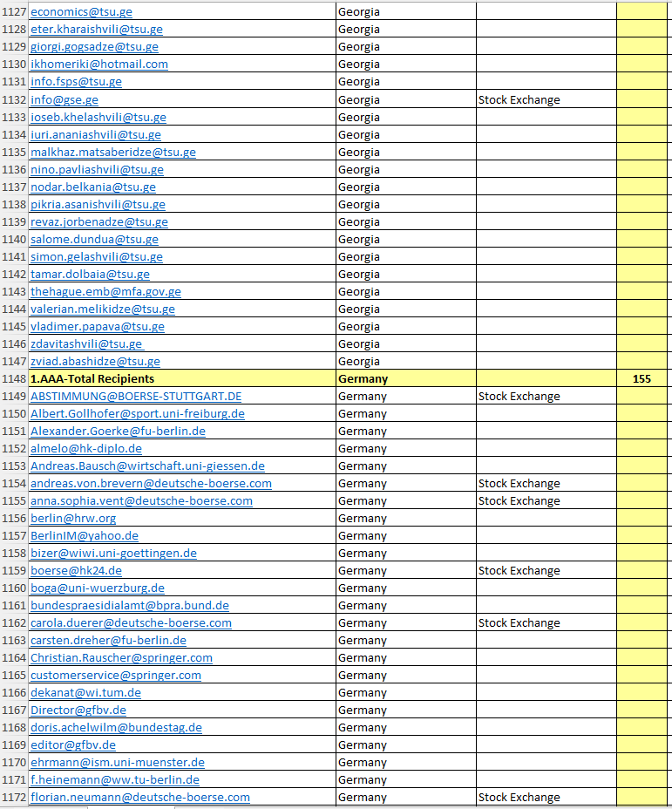Select row header 1148

tap(14, 378)
